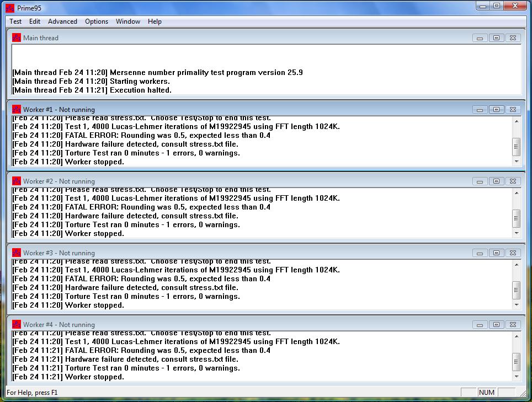
Task: Close the Main thread child window
Action: pos(513,38)
